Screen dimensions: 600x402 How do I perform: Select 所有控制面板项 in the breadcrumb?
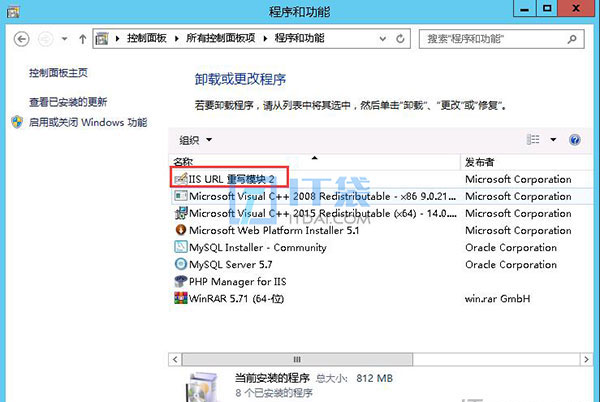click(220, 38)
